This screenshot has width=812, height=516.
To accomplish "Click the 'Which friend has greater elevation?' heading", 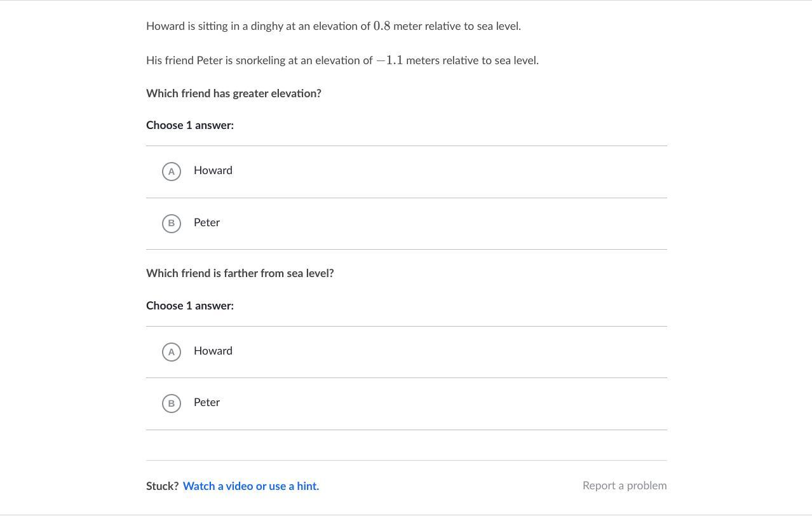I will coord(234,93).
